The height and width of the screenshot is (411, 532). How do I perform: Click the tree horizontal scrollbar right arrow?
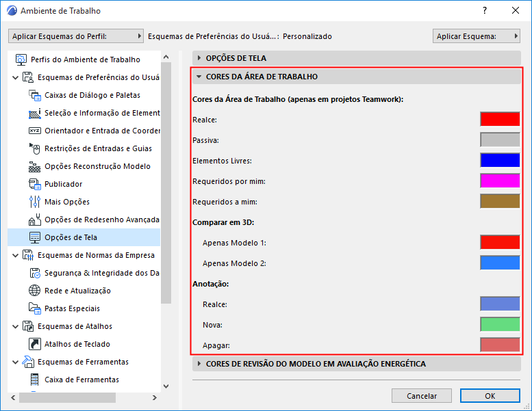point(154,398)
